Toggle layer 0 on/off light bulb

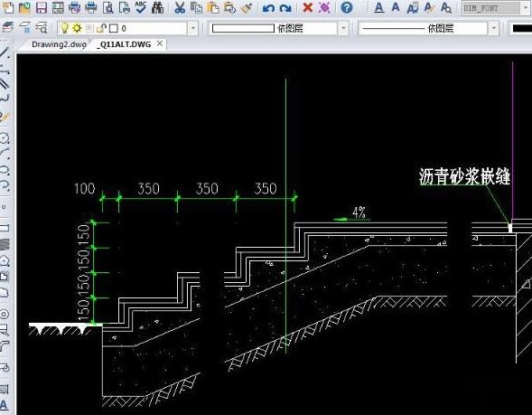[64, 28]
